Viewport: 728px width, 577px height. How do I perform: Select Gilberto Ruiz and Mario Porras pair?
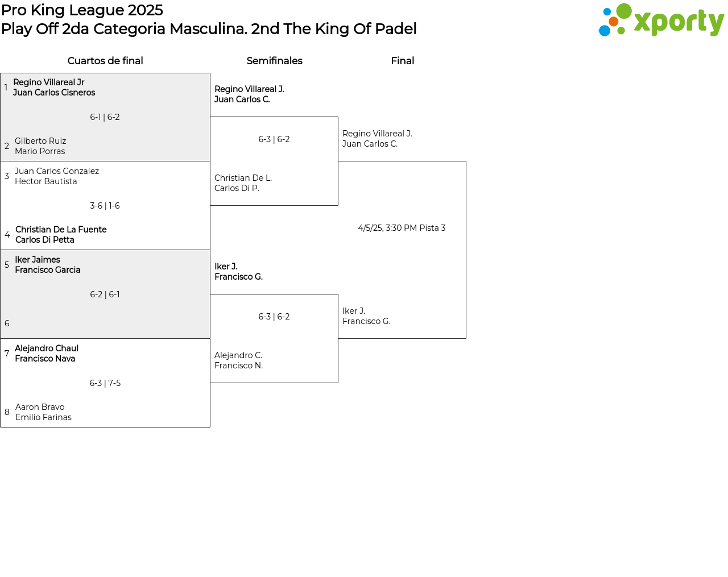pos(40,146)
